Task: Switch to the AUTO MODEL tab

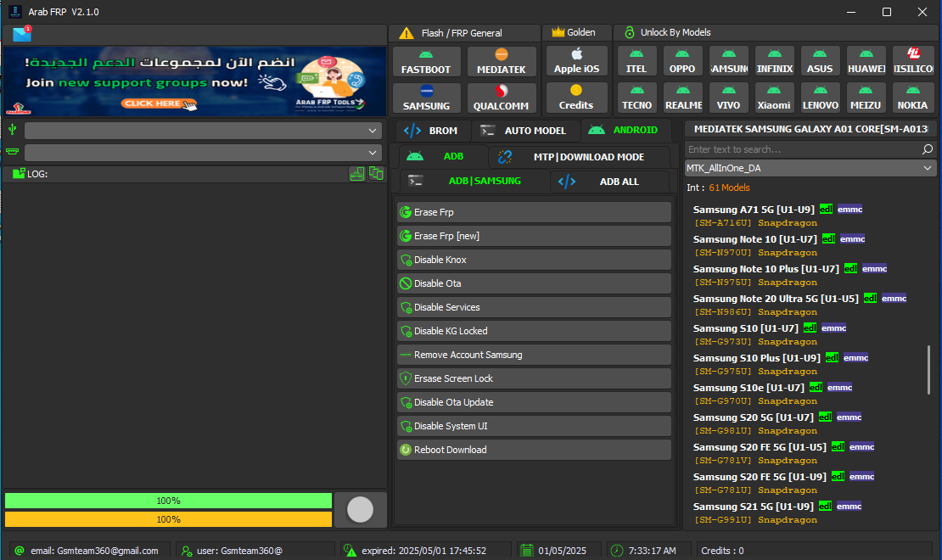Action: pyautogui.click(x=525, y=131)
